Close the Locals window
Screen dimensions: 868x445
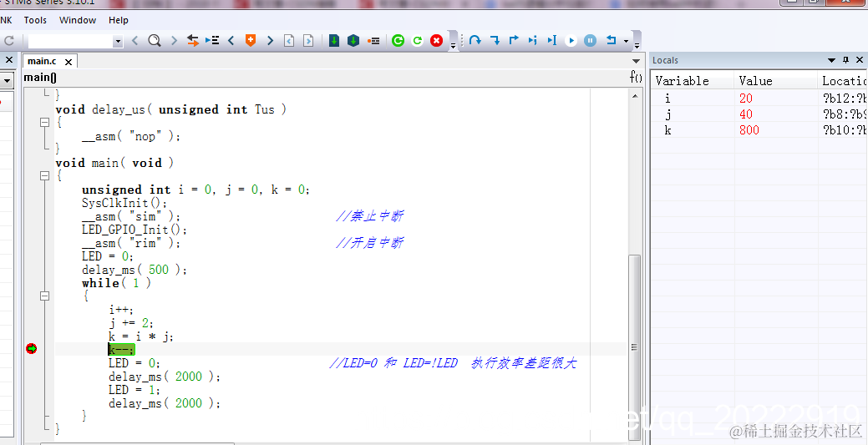860,60
